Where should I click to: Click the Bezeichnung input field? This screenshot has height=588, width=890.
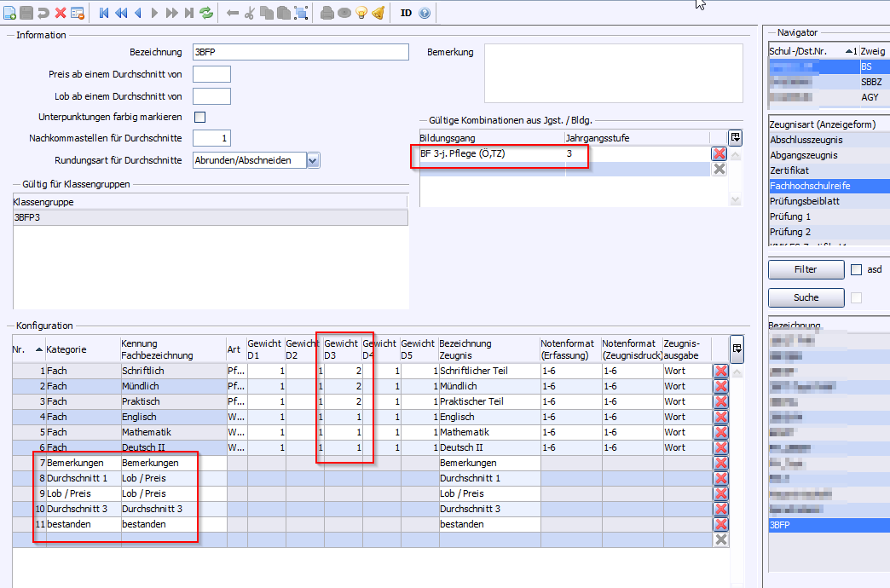click(x=301, y=53)
